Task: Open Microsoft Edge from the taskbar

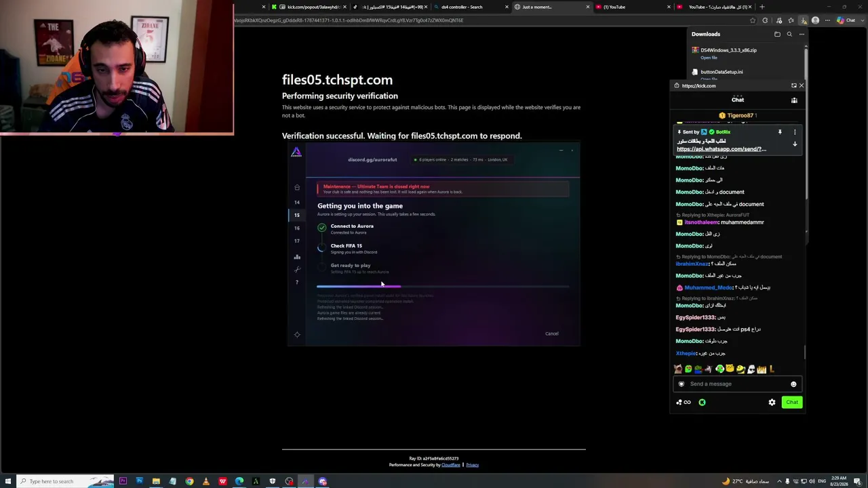Action: coord(239,481)
